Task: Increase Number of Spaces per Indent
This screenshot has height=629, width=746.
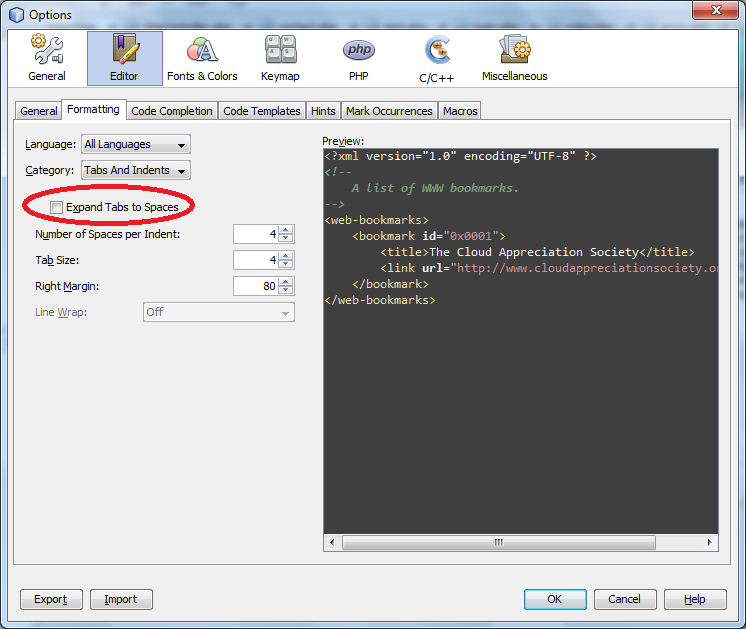Action: (x=285, y=230)
